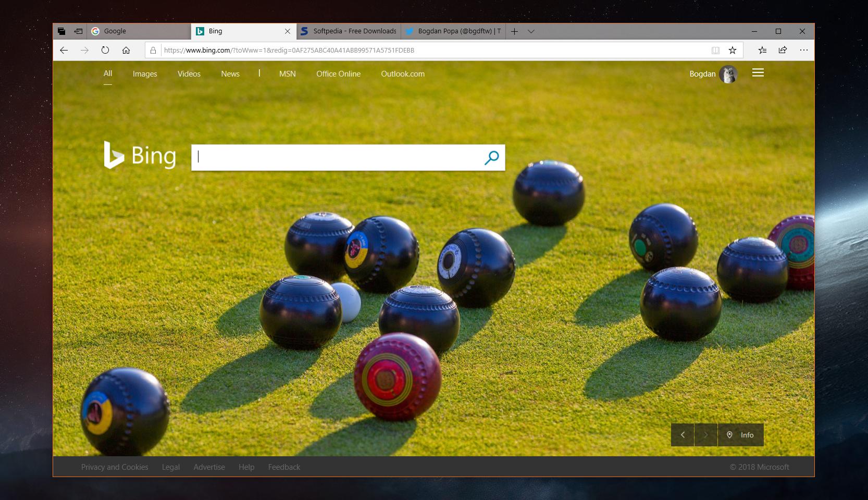Open Edge settings and more menu

point(803,51)
